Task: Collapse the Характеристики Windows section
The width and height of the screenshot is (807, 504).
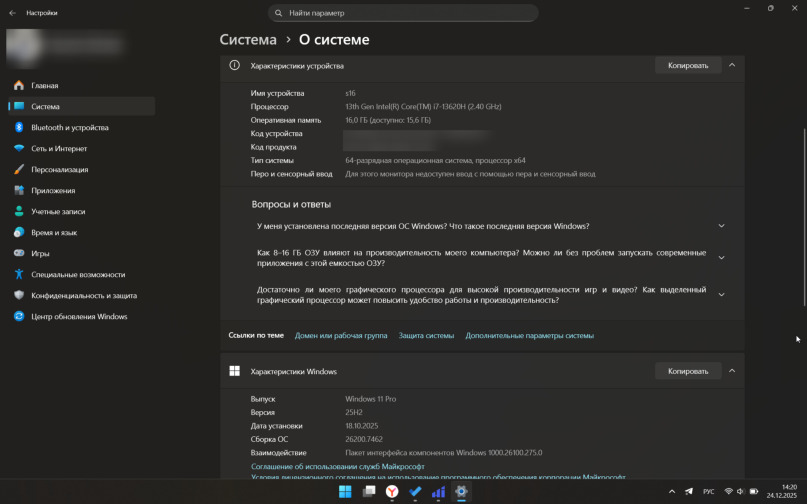Action: point(732,371)
